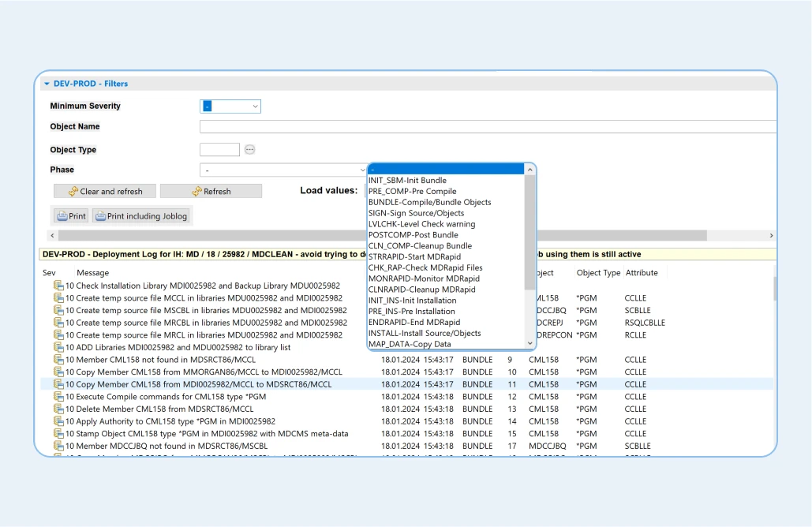
Task: Click the Clear and refresh arrows icon
Action: tap(73, 191)
